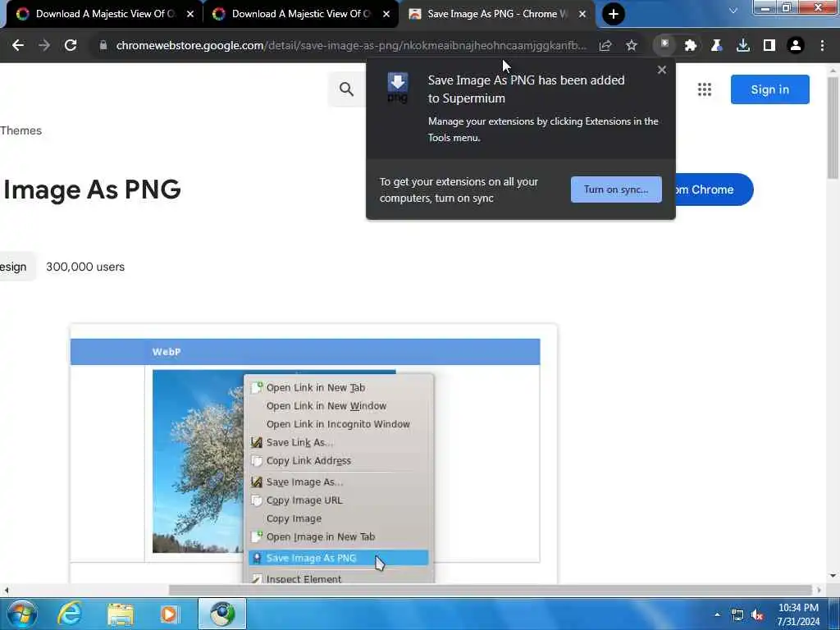
Task: Close the first Download A Majestic View tab
Action: click(190, 14)
